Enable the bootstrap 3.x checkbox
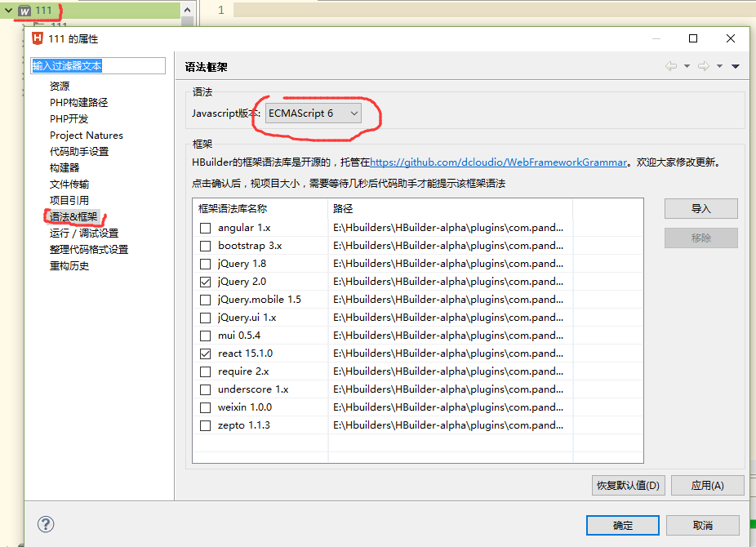The image size is (756, 547). click(206, 246)
